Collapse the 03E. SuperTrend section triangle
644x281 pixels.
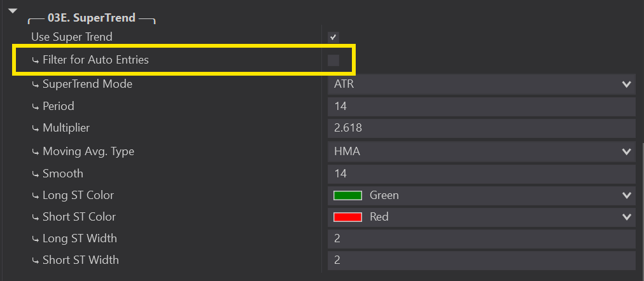click(x=13, y=11)
